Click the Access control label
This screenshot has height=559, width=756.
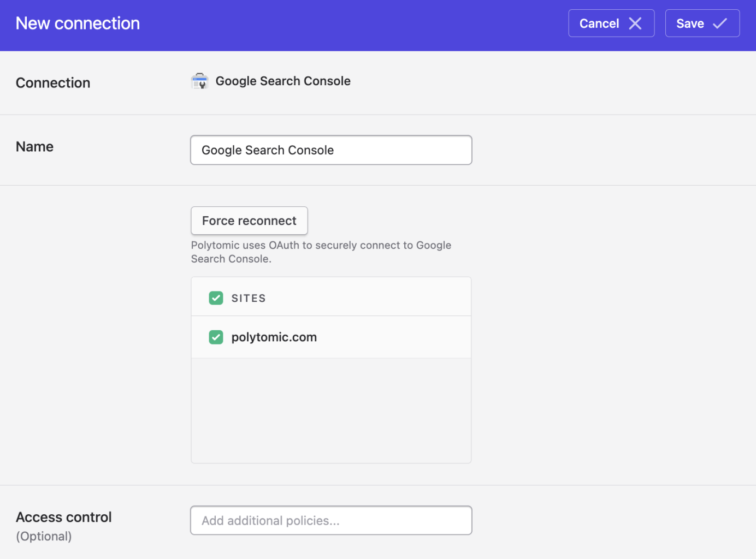point(64,517)
